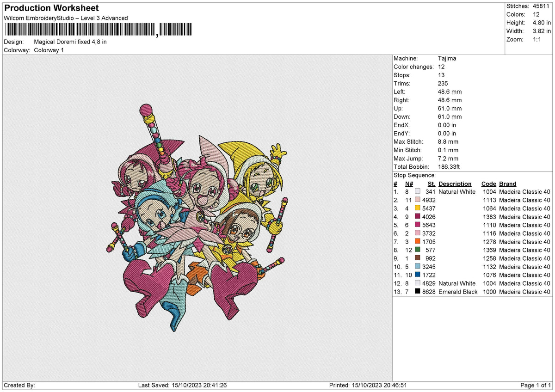This screenshot has width=555, height=392.
Task: Click 'Last Saved: 15/10/2023 20:41:26' footer
Action: [x=182, y=385]
